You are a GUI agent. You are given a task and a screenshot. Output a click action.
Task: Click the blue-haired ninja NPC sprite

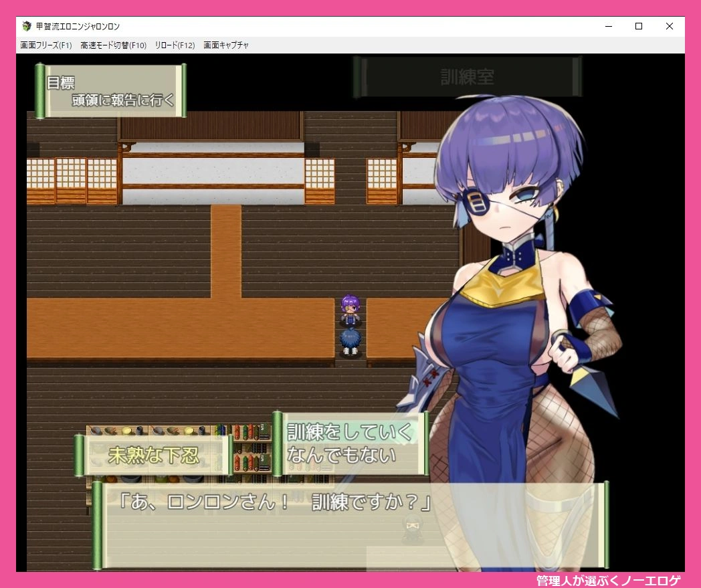point(350,340)
